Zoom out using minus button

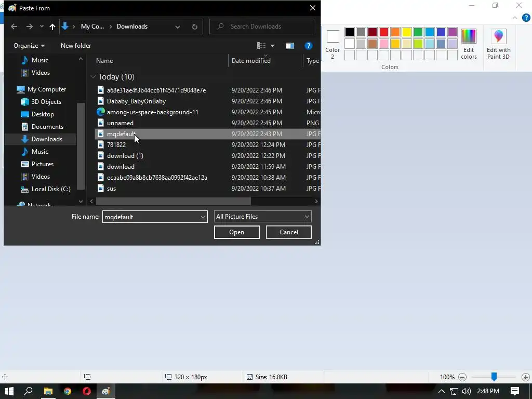462,377
